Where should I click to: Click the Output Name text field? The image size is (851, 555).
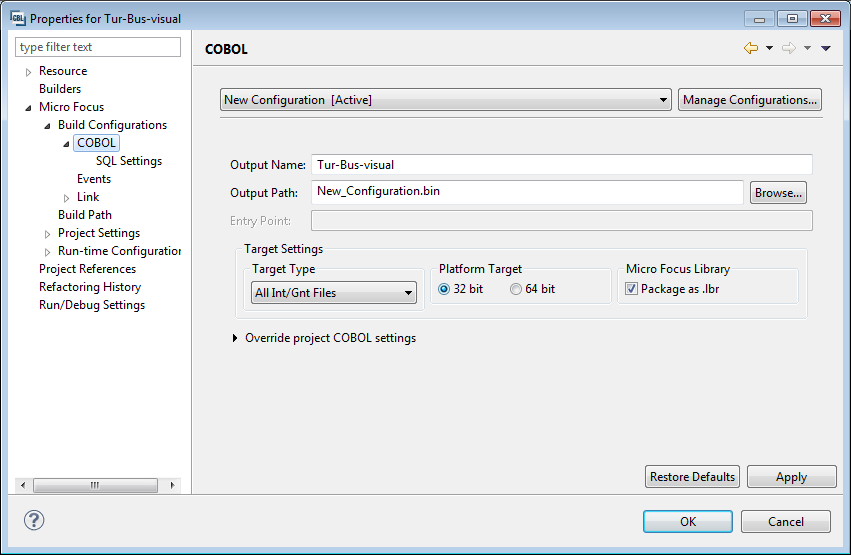click(x=561, y=165)
